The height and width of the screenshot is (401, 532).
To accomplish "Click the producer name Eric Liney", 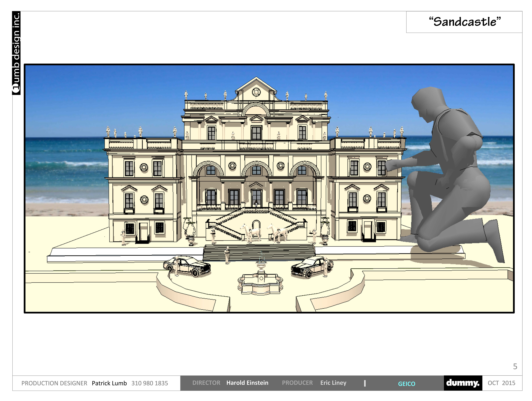I will (333, 383).
